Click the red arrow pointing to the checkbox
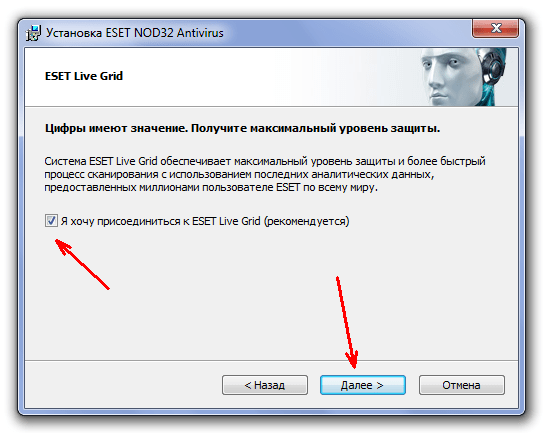 (82, 264)
